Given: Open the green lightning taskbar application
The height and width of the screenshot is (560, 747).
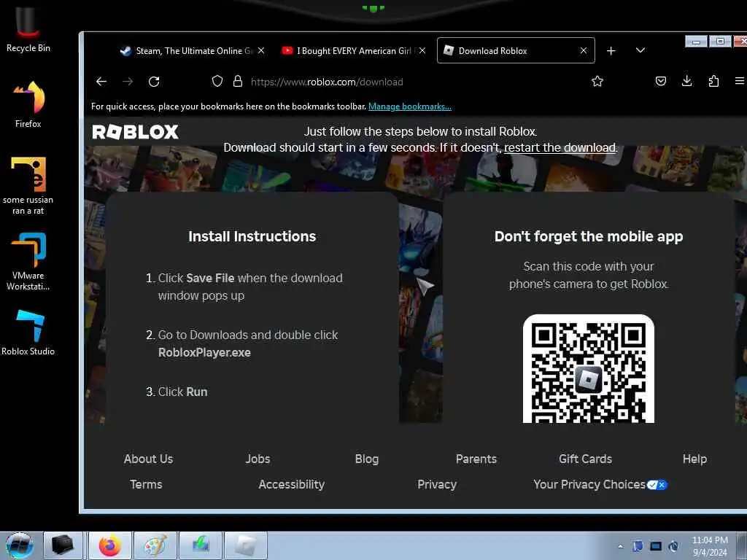Looking at the screenshot, I should tap(201, 545).
